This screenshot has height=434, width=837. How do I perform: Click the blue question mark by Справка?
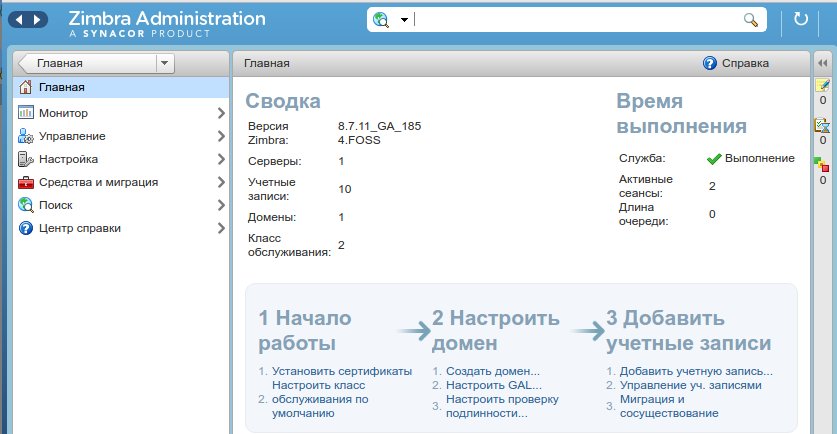click(709, 63)
